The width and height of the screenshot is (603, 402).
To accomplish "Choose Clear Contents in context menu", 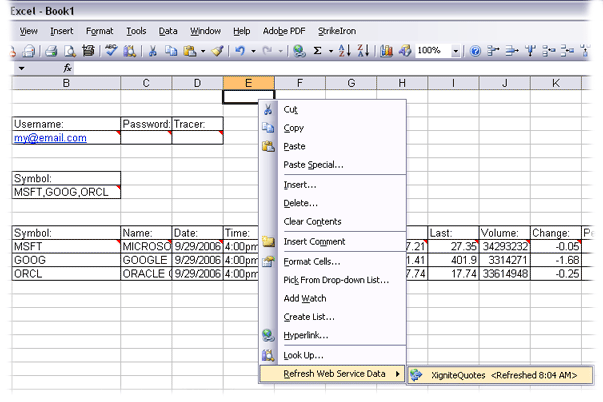I will click(333, 222).
